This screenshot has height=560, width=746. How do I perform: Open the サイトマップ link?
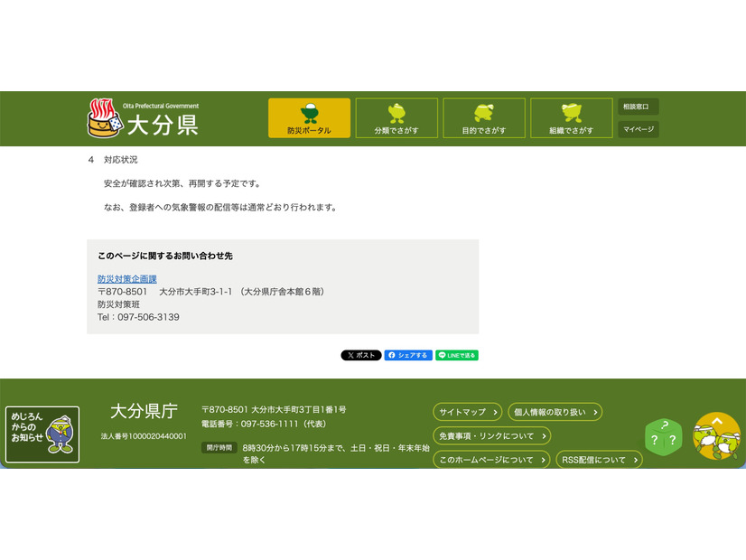click(468, 412)
